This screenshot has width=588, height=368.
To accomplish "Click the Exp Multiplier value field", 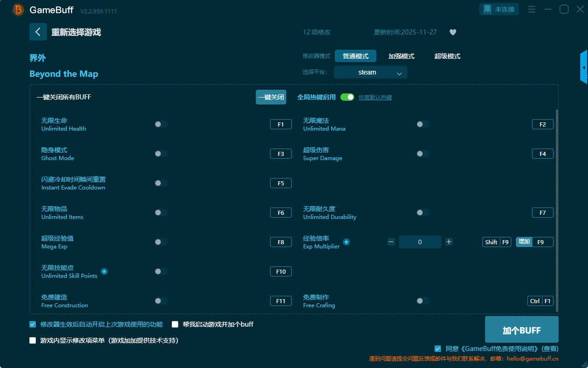I will pos(419,242).
